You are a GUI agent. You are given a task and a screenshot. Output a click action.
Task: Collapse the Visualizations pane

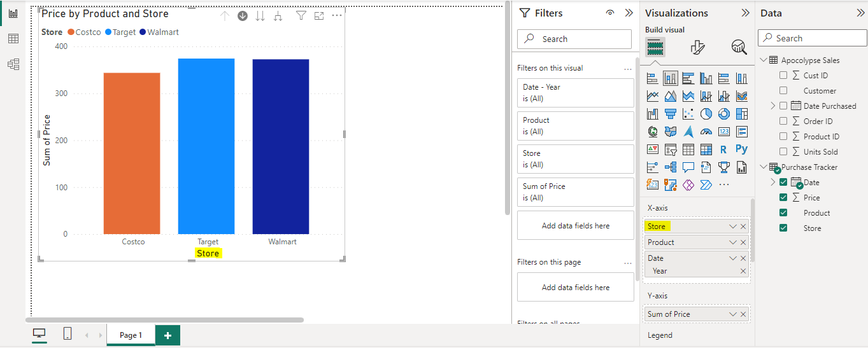pyautogui.click(x=746, y=13)
